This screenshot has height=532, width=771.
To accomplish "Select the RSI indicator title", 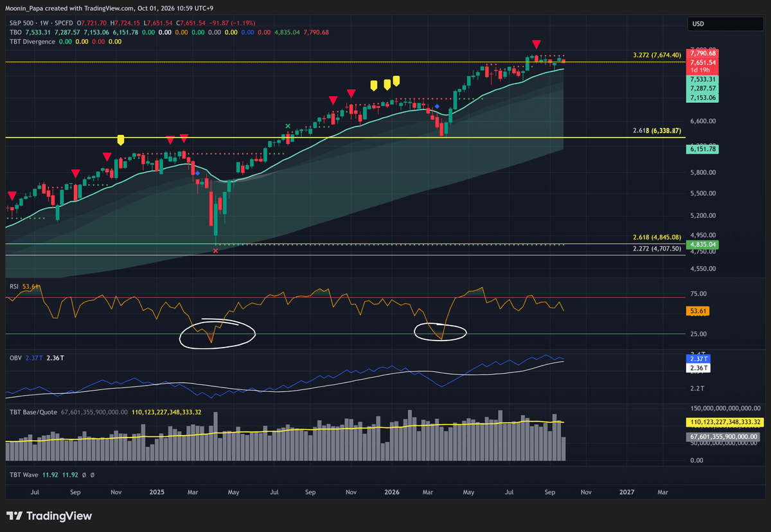I will click(13, 285).
